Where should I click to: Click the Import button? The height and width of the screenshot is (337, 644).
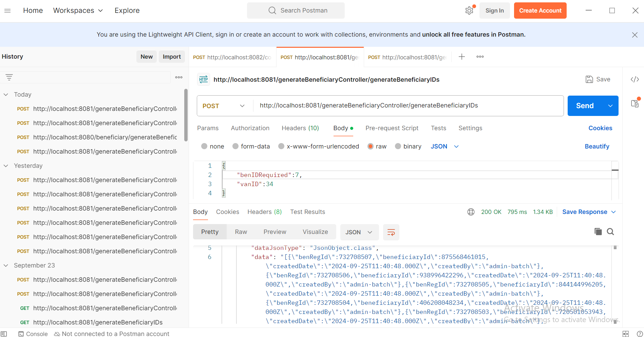tap(172, 57)
